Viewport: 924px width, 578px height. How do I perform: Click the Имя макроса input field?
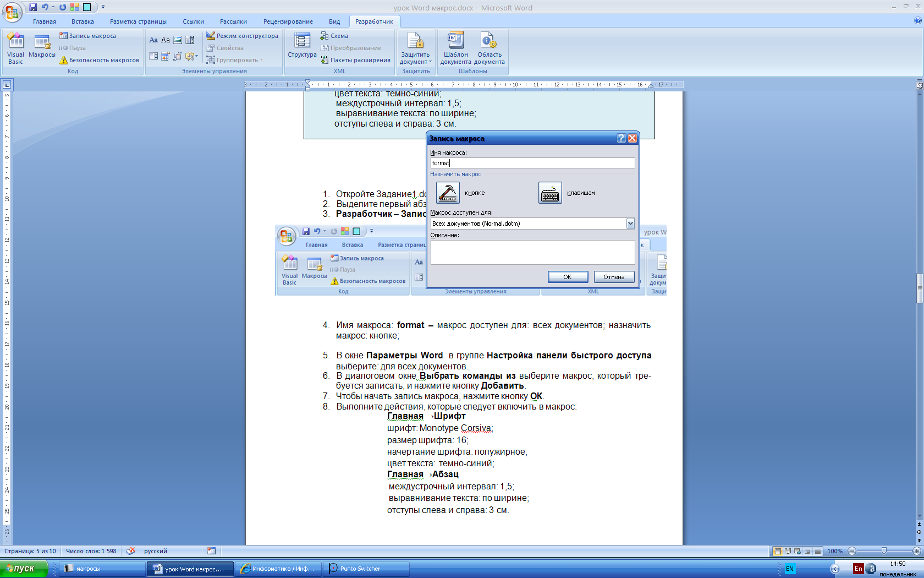(x=532, y=163)
